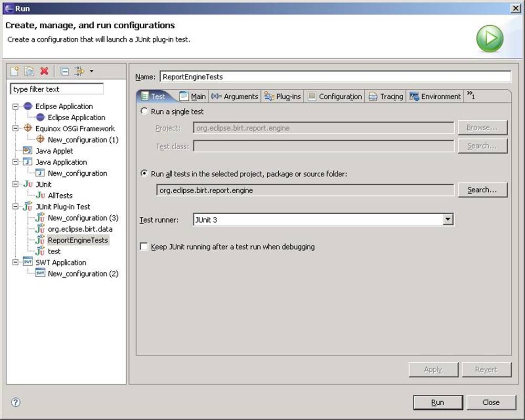The width and height of the screenshot is (525, 420).
Task: Click Search button for test folder
Action: click(482, 190)
